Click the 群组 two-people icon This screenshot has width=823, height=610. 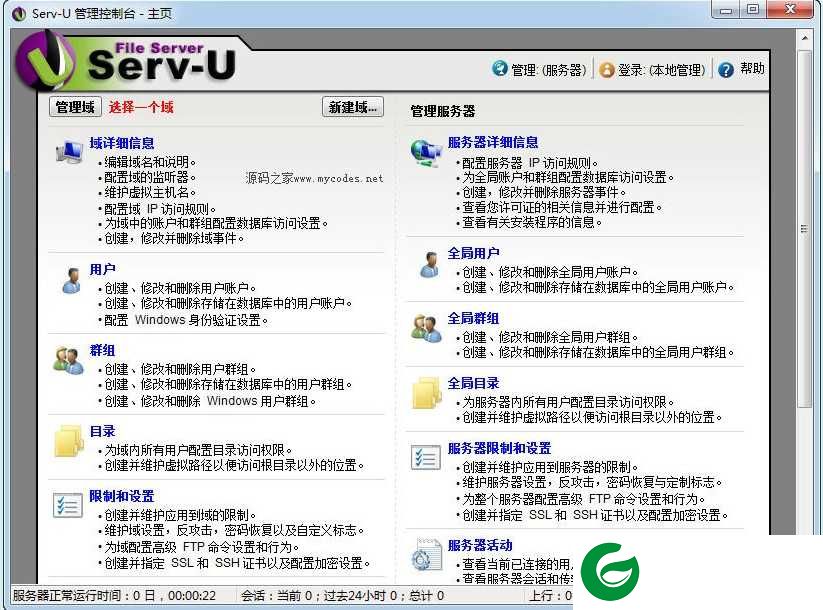(68, 361)
